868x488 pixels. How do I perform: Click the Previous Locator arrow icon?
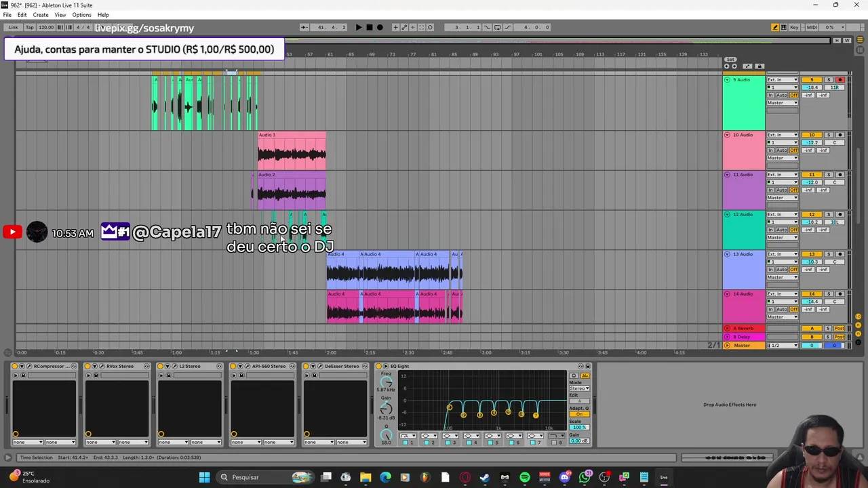pyautogui.click(x=727, y=66)
